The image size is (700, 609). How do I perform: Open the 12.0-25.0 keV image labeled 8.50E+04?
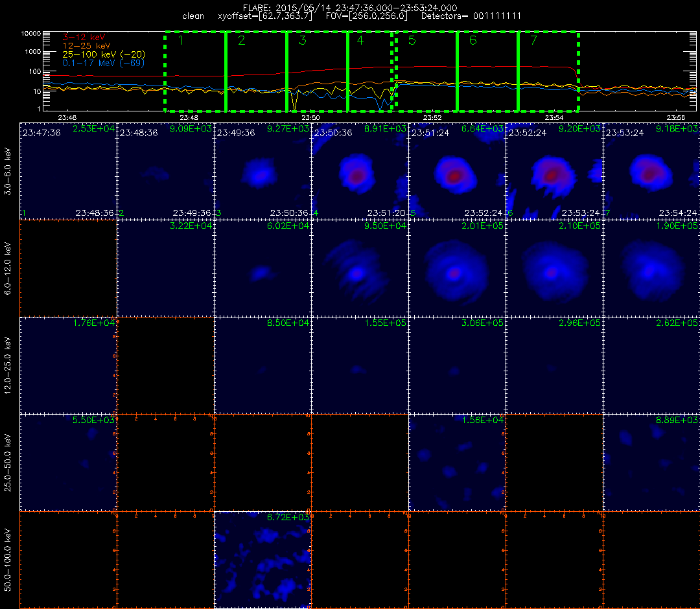pos(263,365)
